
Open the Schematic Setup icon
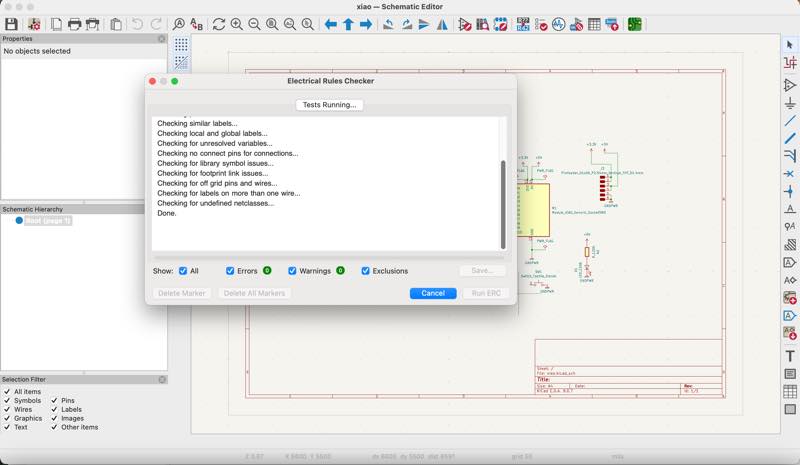tap(34, 24)
